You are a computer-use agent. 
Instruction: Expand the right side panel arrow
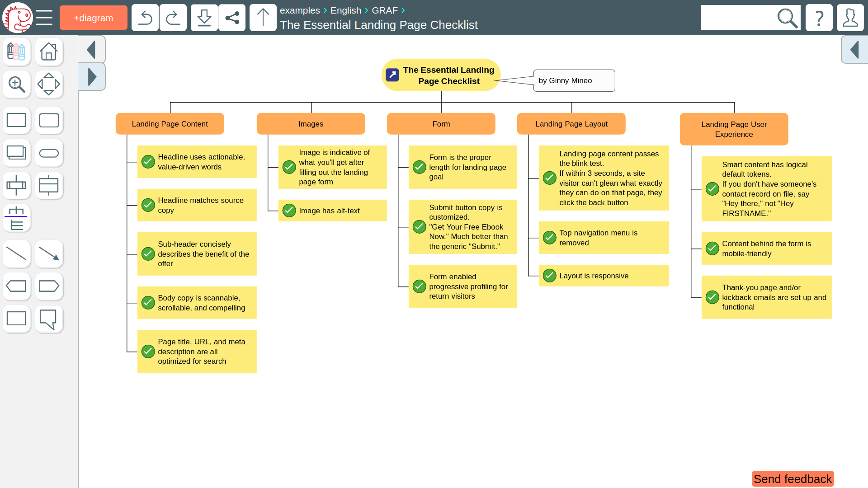(854, 50)
